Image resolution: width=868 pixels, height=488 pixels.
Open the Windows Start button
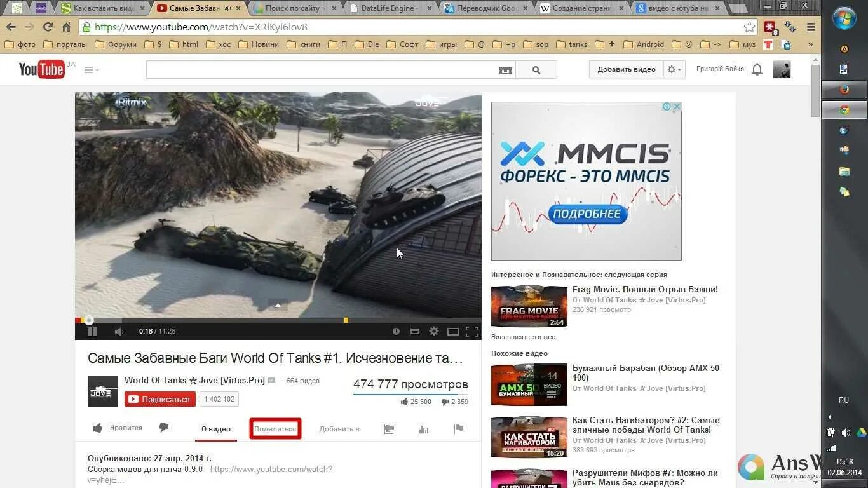pos(844,18)
